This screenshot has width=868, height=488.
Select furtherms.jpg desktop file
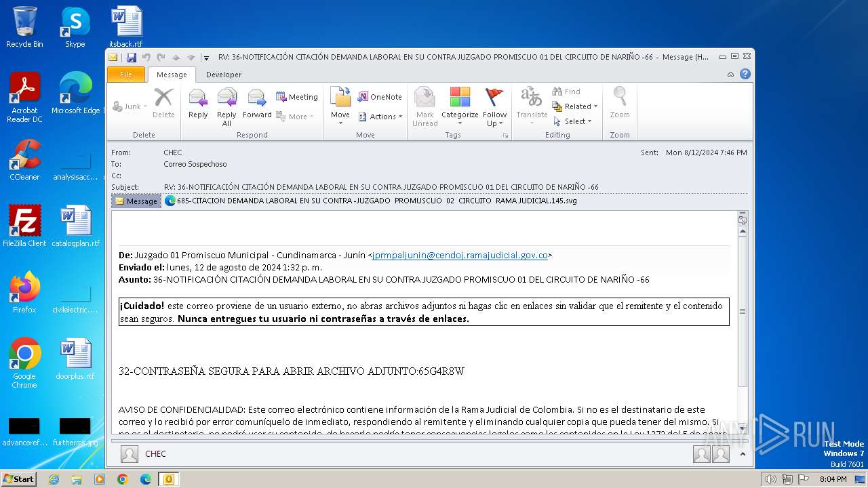(75, 432)
